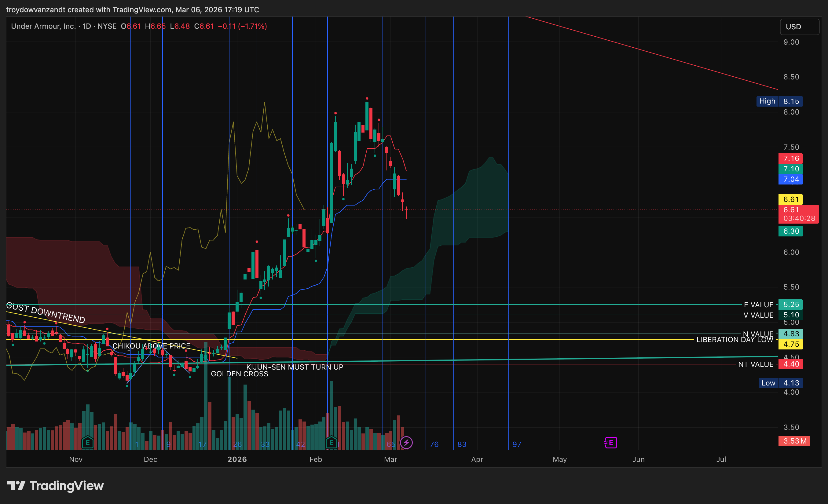828x504 pixels.
Task: Click the −0.11 (−1.71%) change value
Action: tap(242, 26)
